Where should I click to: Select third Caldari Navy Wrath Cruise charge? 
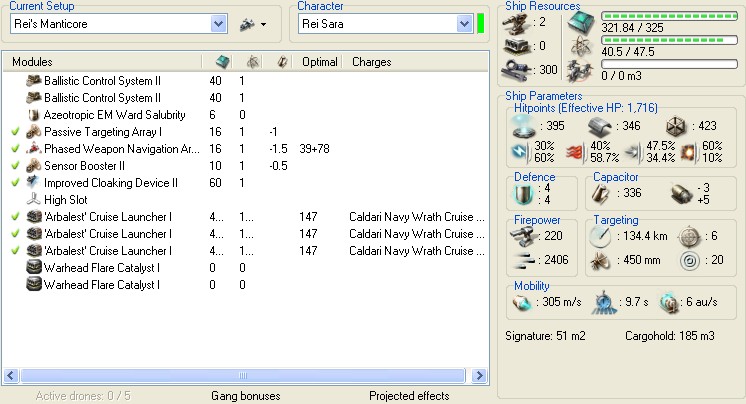click(x=416, y=251)
